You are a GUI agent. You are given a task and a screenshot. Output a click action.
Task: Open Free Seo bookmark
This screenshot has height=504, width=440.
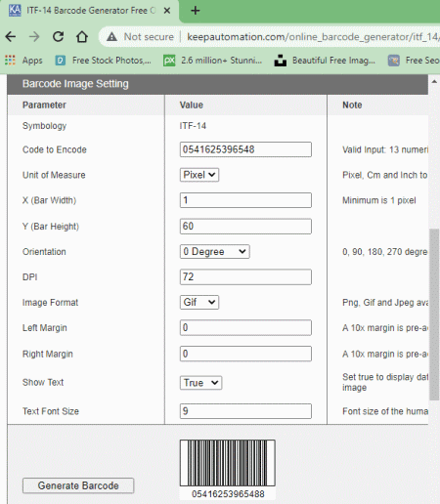click(x=414, y=61)
